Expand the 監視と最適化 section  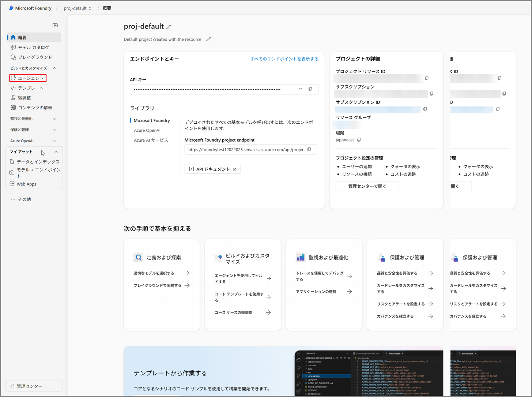[x=54, y=119]
